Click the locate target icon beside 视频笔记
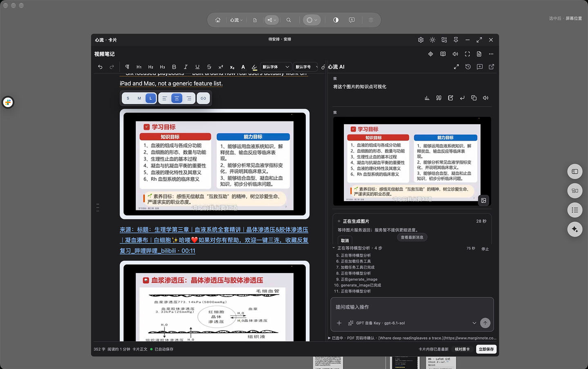The width and height of the screenshot is (588, 369). [x=430, y=54]
